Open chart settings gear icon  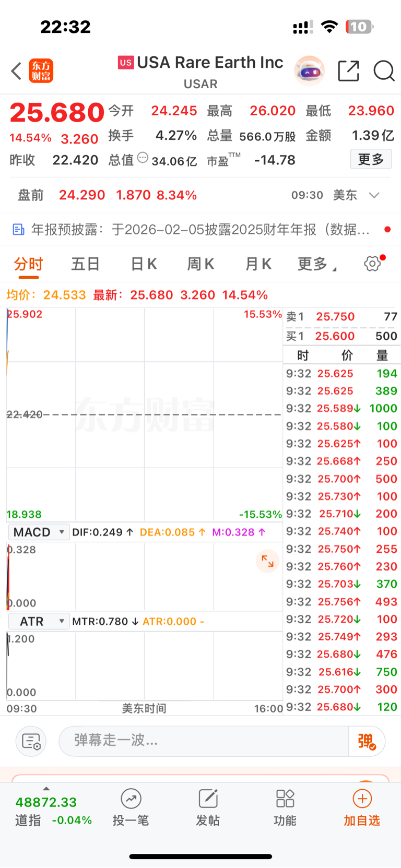[373, 264]
